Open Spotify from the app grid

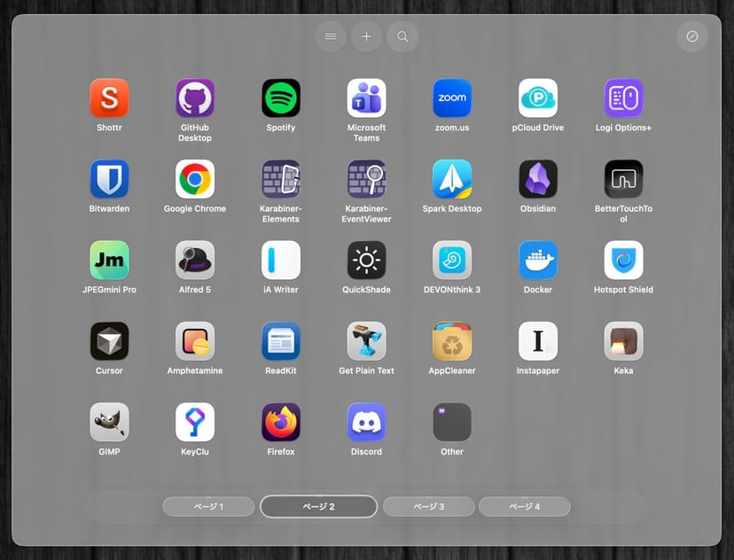click(x=281, y=98)
